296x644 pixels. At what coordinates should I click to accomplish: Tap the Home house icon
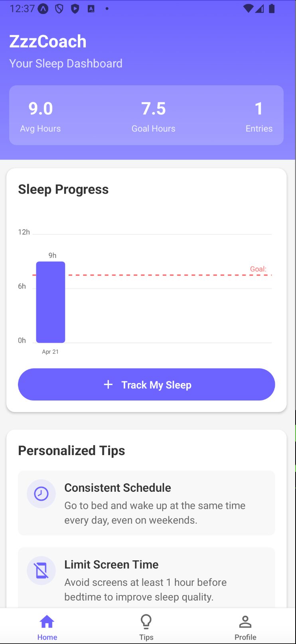pos(47,621)
